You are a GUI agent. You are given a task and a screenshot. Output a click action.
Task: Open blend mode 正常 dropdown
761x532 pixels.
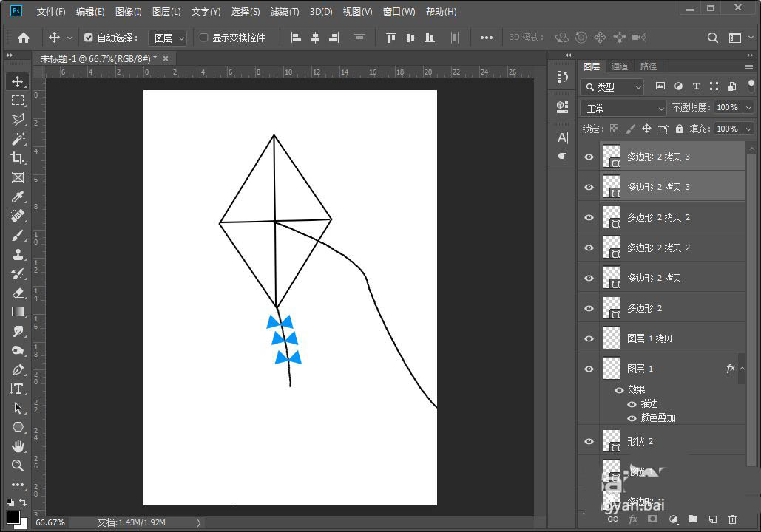(623, 108)
